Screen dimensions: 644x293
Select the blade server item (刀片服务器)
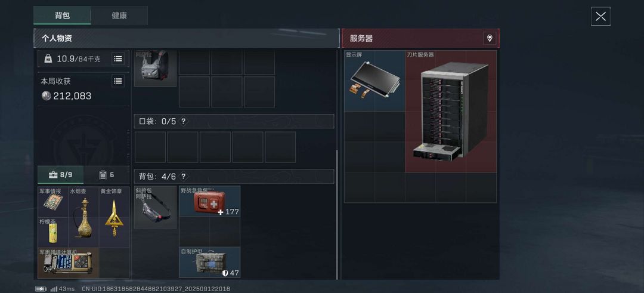[x=451, y=112]
